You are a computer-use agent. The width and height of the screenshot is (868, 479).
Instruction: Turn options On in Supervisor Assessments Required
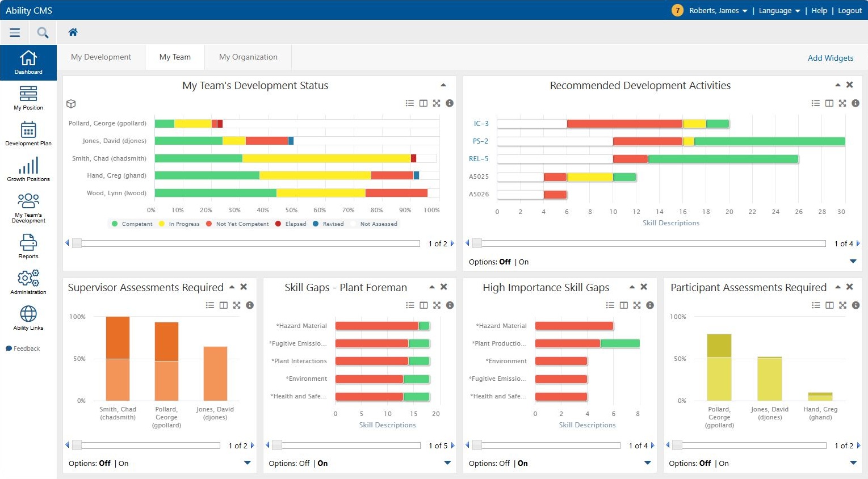click(x=123, y=463)
